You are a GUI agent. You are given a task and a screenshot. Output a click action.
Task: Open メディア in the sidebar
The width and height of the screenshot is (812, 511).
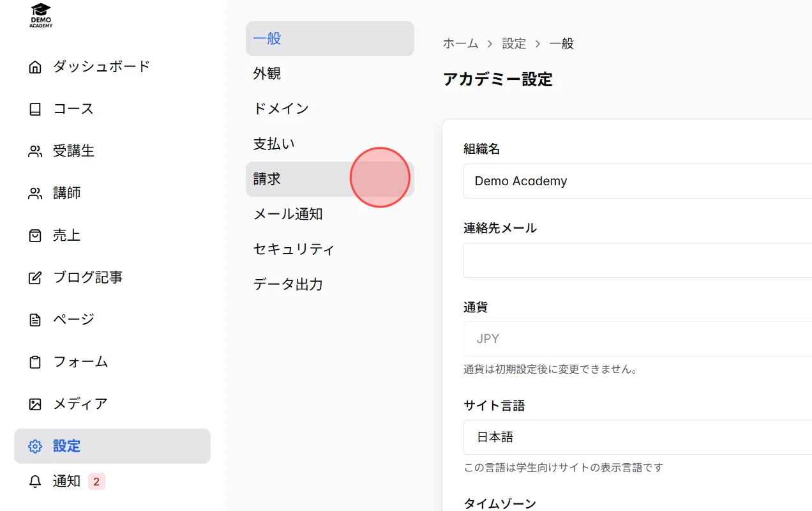point(112,404)
